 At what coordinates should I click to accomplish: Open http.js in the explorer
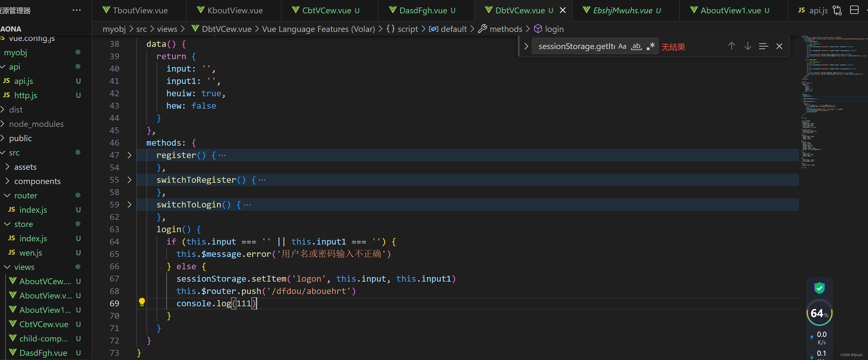26,96
